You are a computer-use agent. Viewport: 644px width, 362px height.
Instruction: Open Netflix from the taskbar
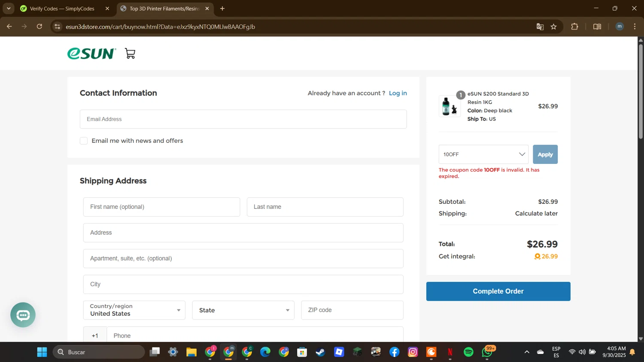[450, 352]
